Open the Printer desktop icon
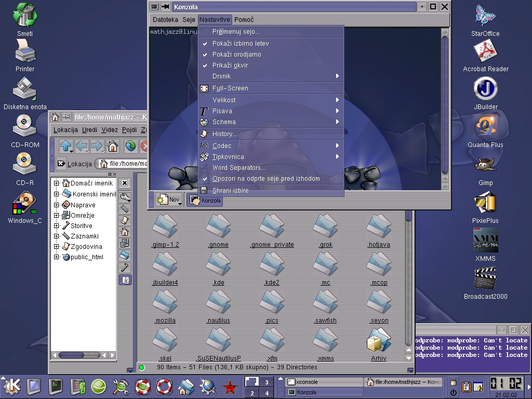Viewport: 532px width, 399px height. (25, 51)
